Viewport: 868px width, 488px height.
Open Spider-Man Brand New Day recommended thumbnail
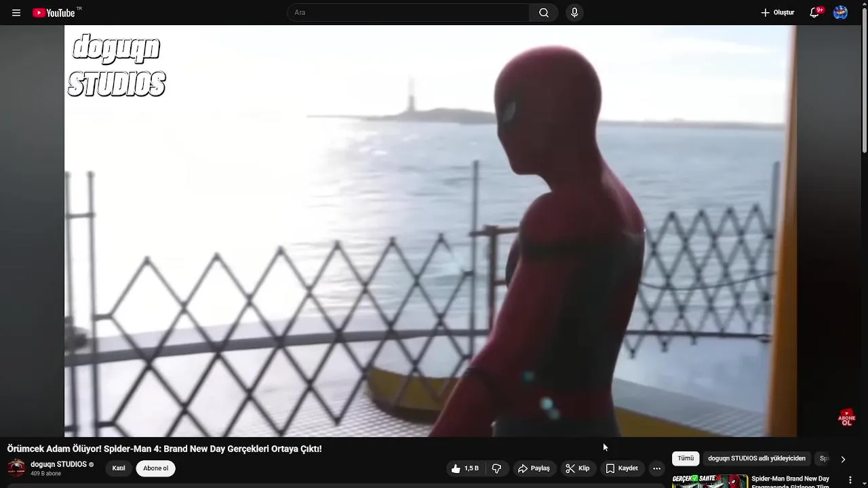point(709,481)
